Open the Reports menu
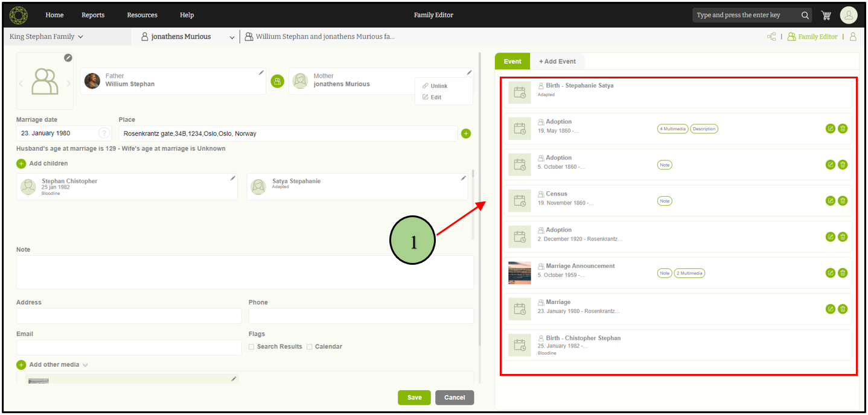 tap(93, 15)
